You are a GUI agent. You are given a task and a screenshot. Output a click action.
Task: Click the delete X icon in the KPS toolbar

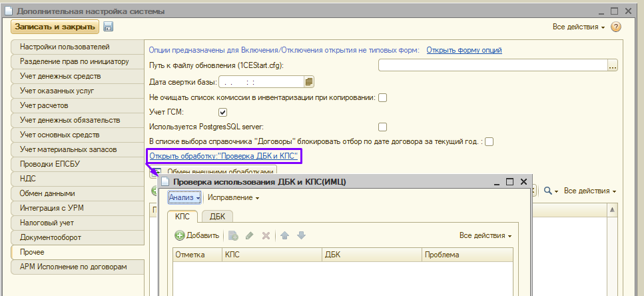266,235
